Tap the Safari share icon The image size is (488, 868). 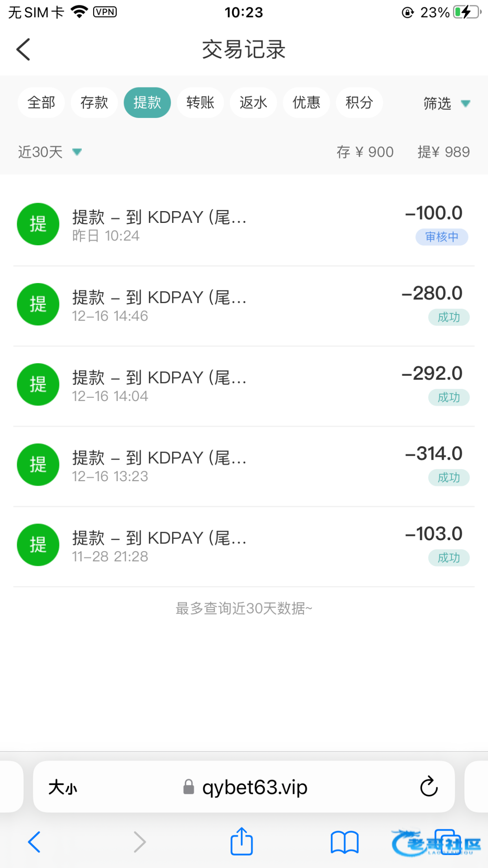point(242,841)
